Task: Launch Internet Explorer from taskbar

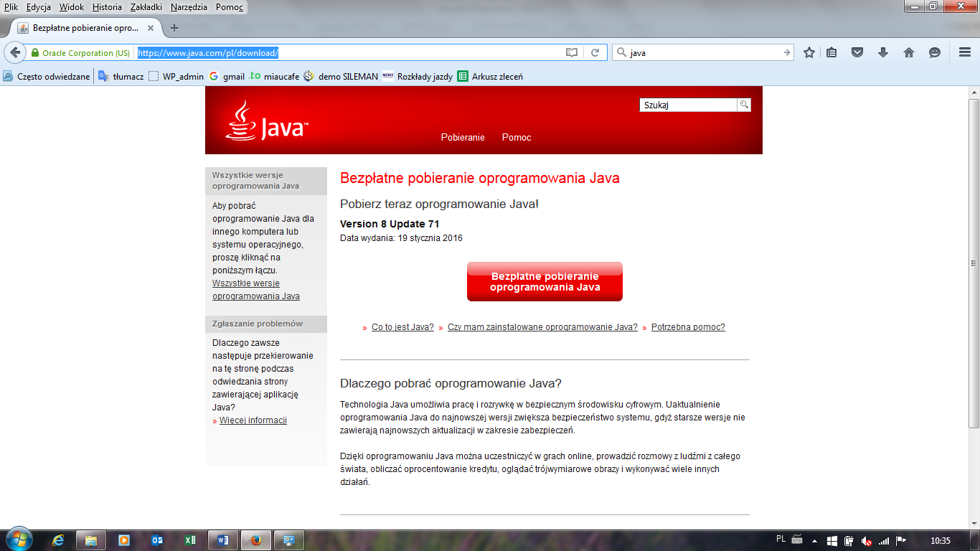Action: tap(59, 540)
